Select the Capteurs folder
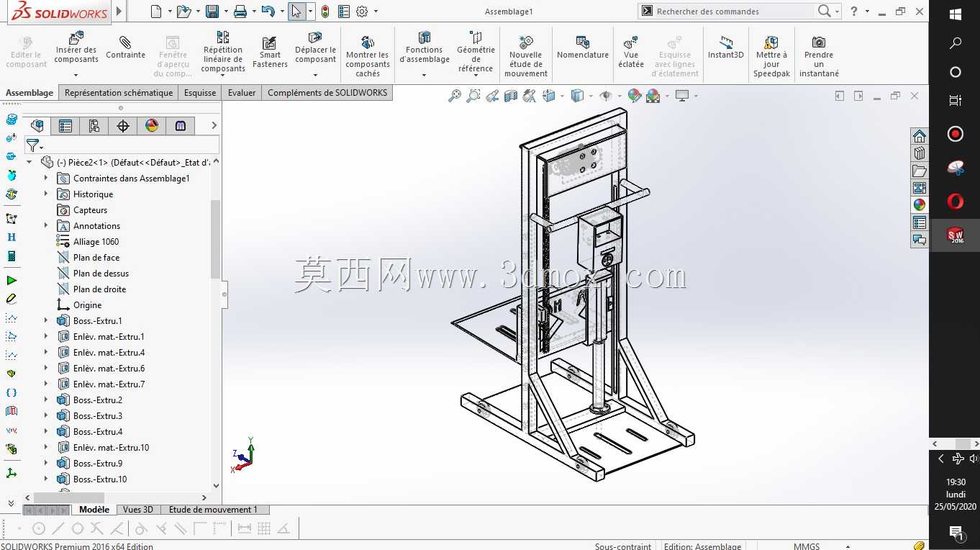Screen dimensions: 980x550 pos(90,209)
